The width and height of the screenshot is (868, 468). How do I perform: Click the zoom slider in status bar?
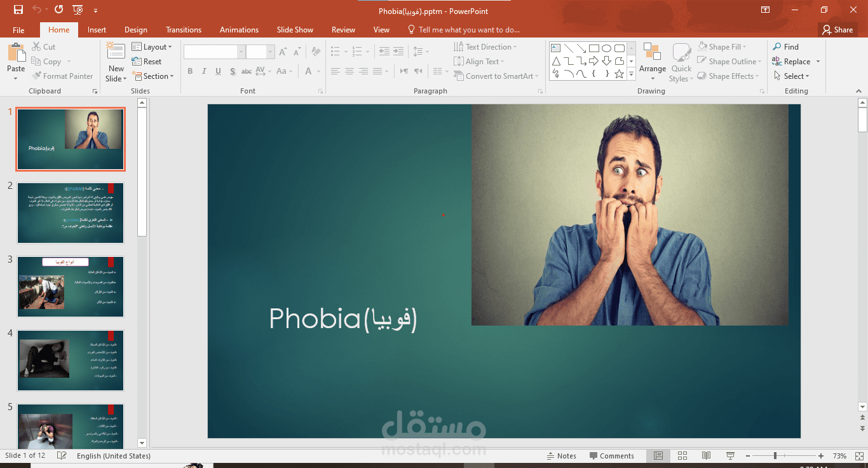(775, 456)
